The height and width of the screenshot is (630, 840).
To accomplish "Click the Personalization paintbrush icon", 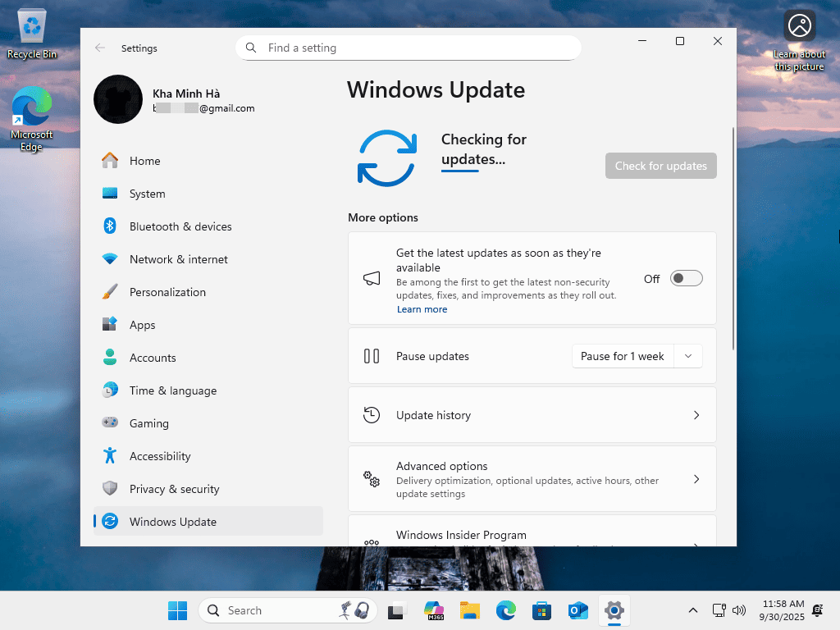I will click(x=110, y=292).
